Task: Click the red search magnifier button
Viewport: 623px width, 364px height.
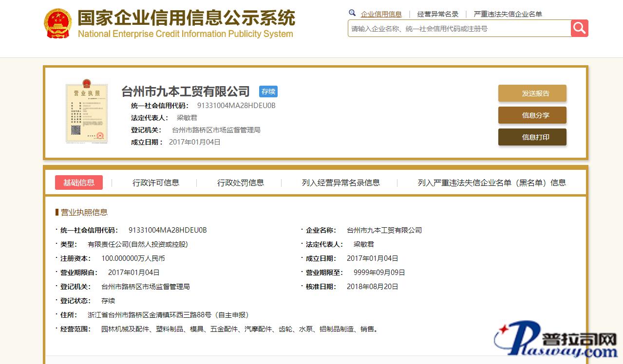Action: tap(579, 28)
